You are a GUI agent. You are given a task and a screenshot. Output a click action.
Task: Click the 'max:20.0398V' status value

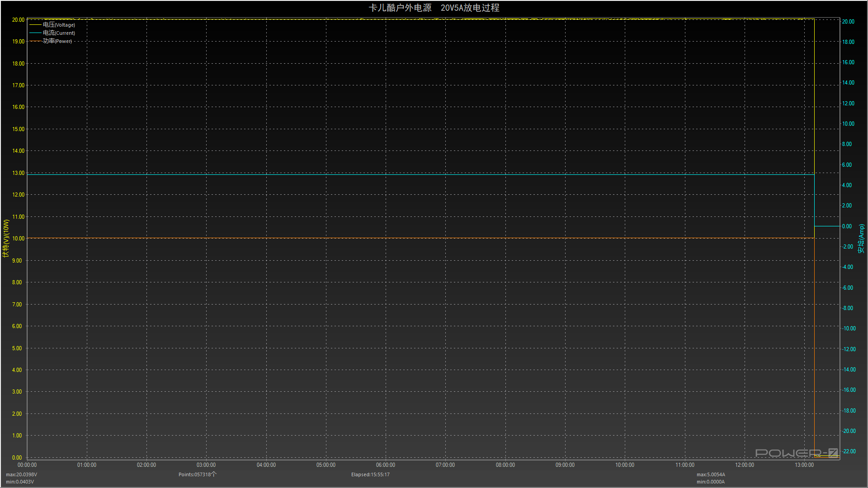[22, 474]
